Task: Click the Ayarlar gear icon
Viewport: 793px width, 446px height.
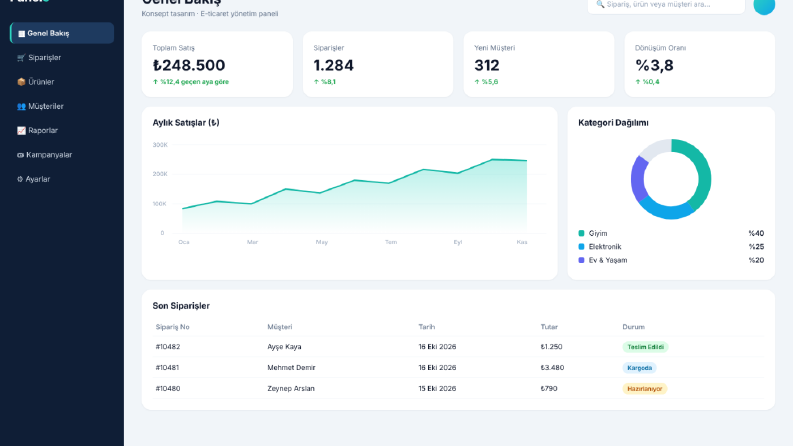Action: 20,179
